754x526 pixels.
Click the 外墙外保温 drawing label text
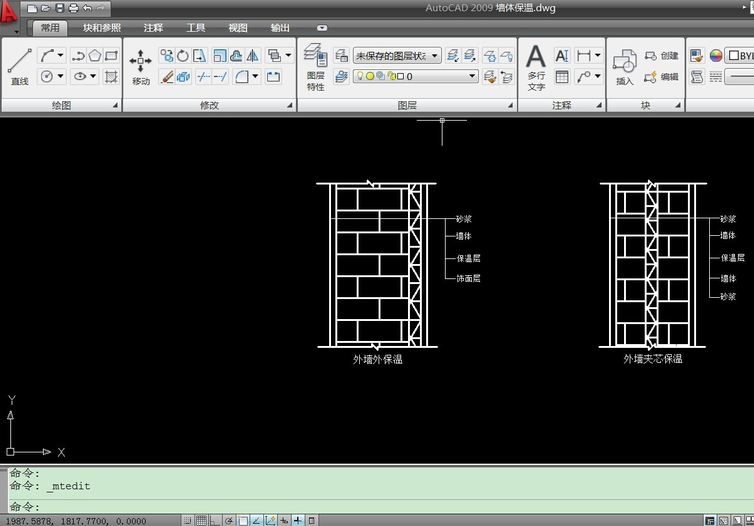(x=377, y=359)
